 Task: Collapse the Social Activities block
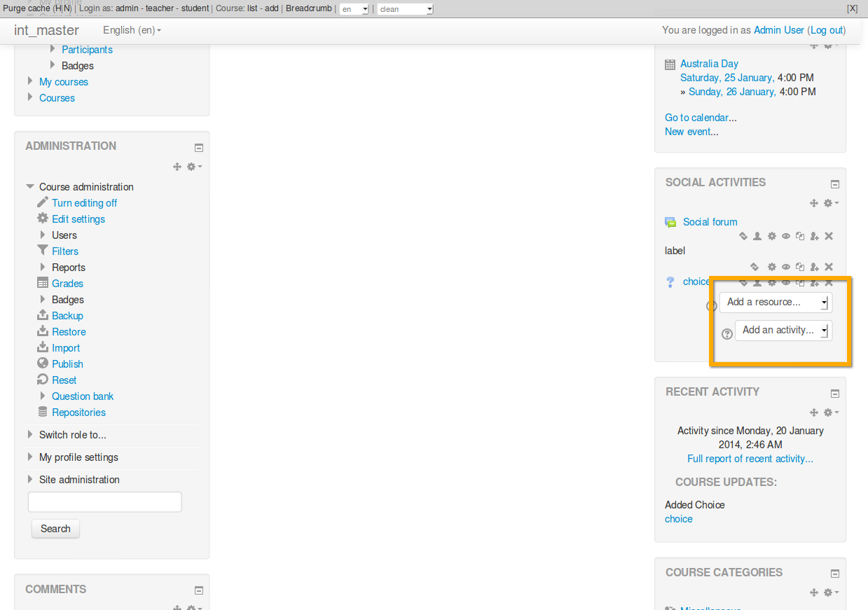[835, 184]
